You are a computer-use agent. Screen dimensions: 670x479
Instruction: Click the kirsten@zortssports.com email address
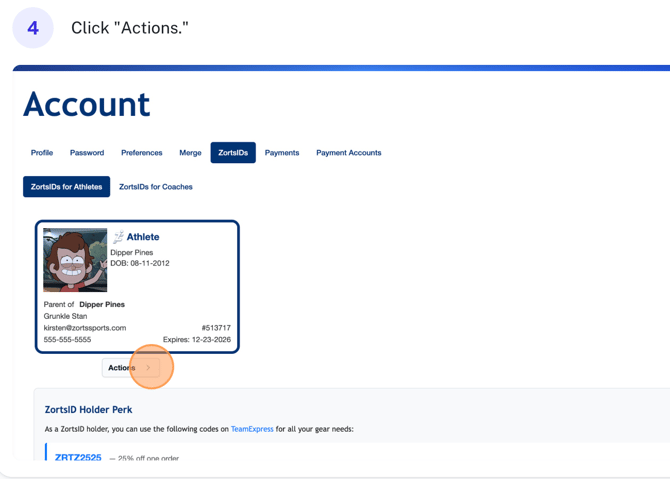click(x=85, y=328)
